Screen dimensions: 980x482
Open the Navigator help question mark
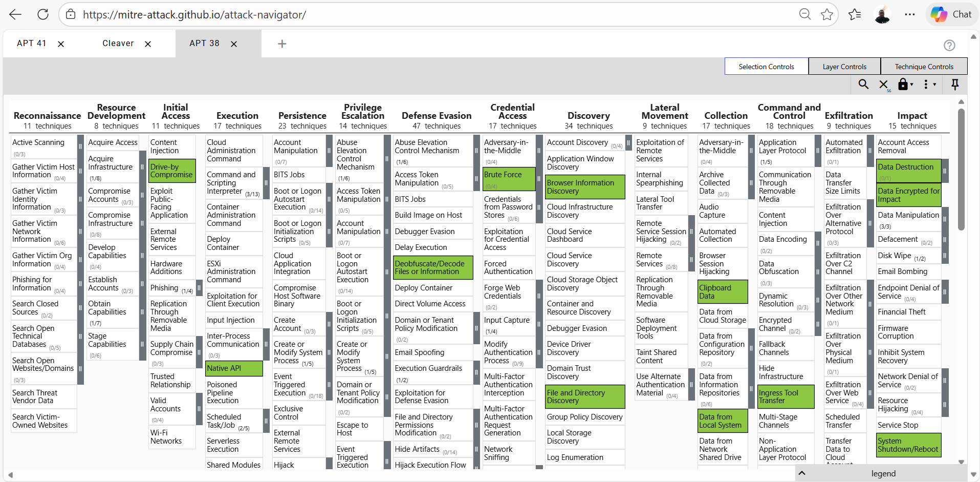tap(949, 45)
